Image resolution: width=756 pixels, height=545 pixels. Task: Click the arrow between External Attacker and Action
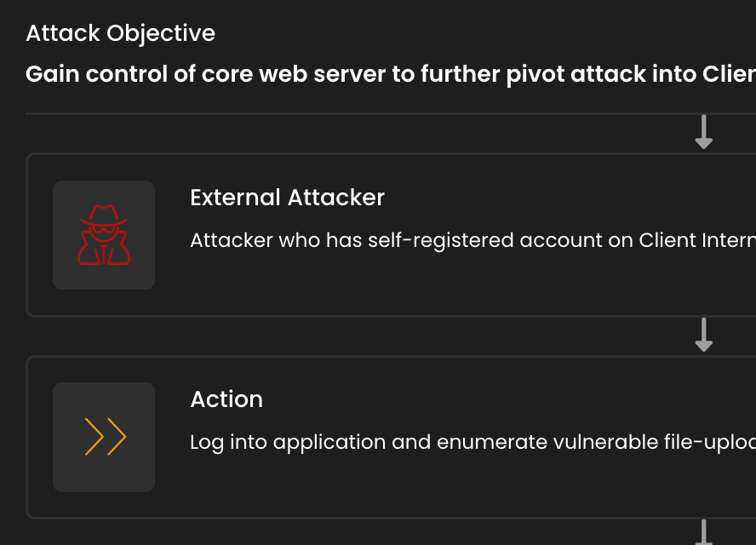704,335
